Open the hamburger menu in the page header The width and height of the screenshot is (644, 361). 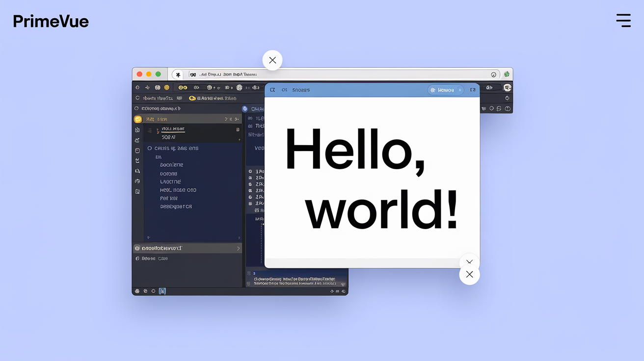coord(623,20)
